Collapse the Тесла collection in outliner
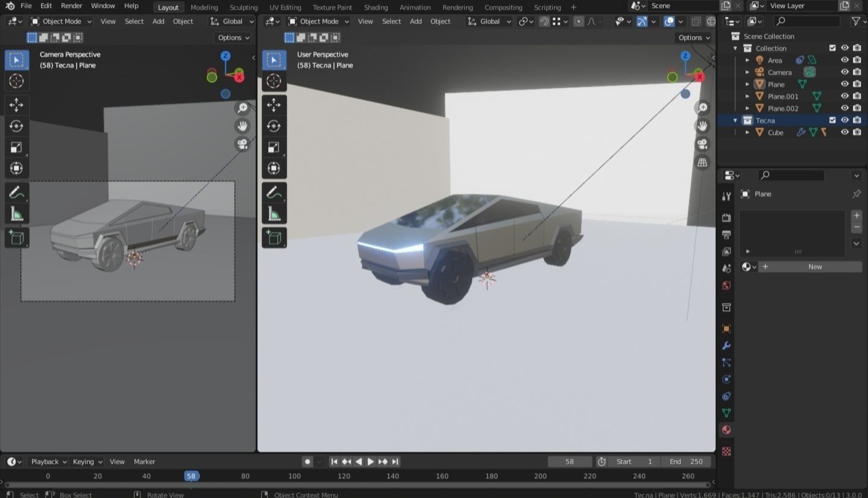Screen dimensions: 868x498 click(735, 120)
